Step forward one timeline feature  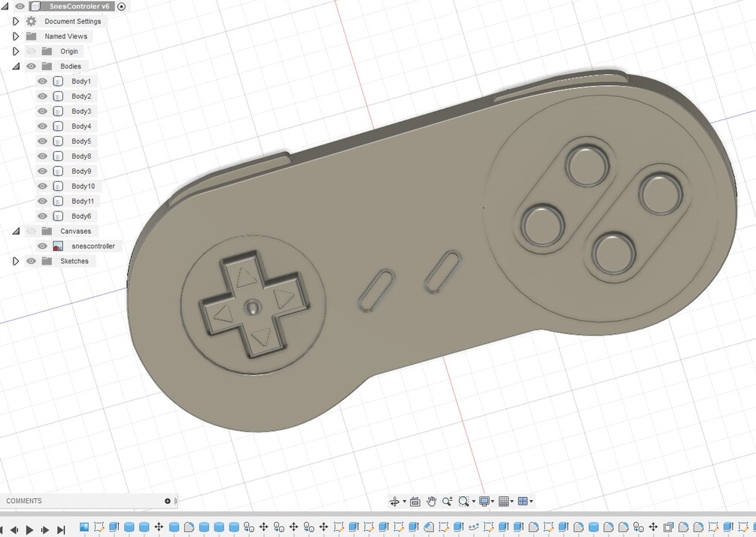45,529
